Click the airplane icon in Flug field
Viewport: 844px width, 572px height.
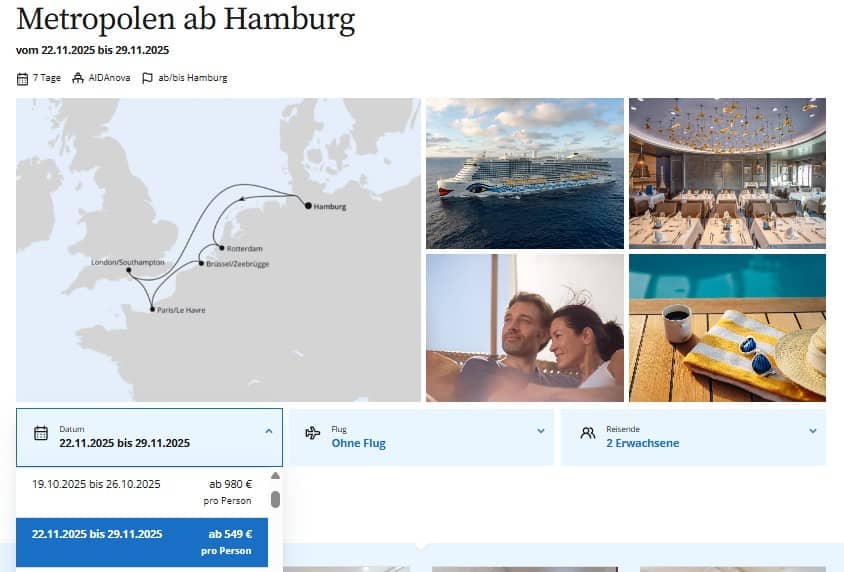[312, 433]
